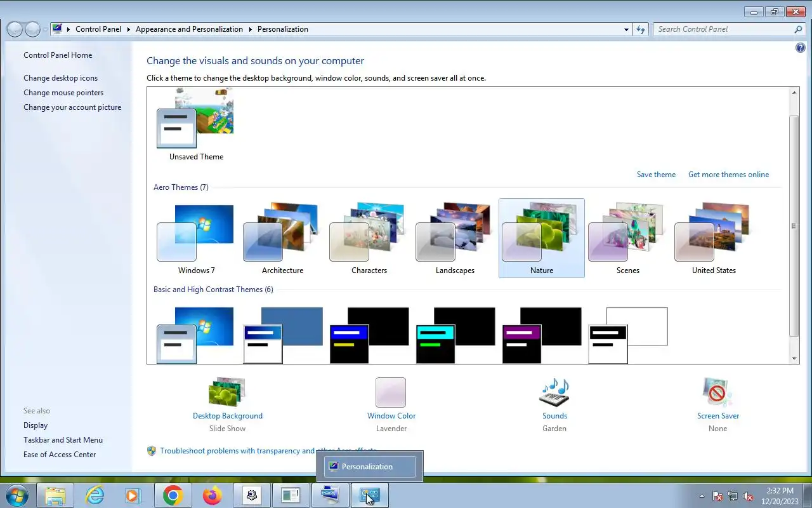The image size is (812, 508).
Task: Show hidden tray icons arrow
Action: click(x=702, y=496)
